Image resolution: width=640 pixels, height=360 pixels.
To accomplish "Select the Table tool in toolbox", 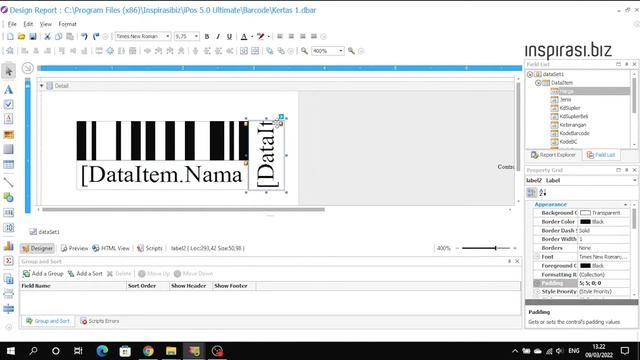I will [x=9, y=164].
